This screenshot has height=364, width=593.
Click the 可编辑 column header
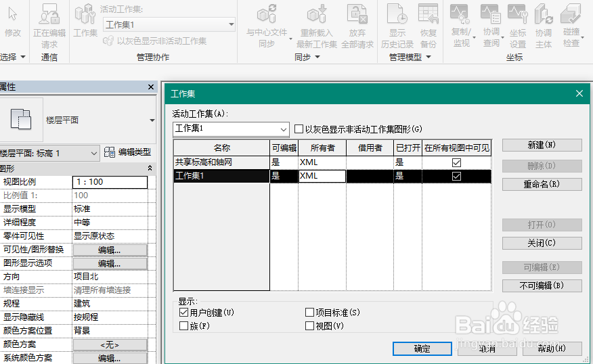[284, 147]
